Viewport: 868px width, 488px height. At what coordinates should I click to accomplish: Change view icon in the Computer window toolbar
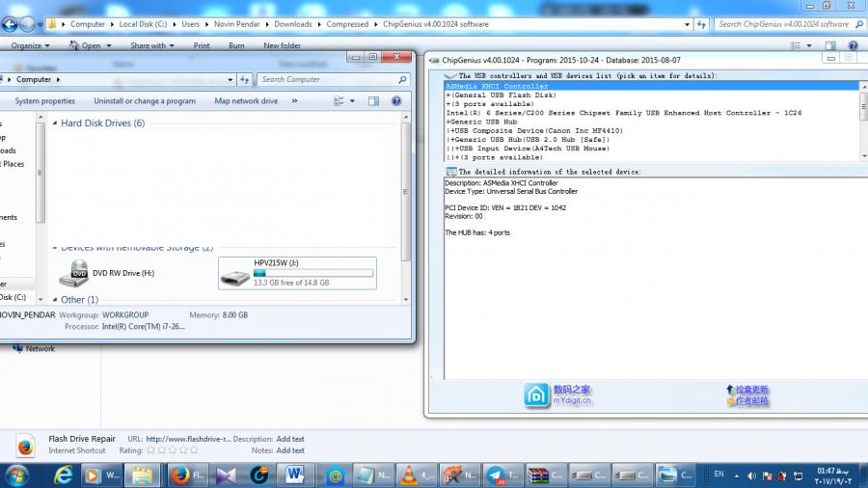339,100
